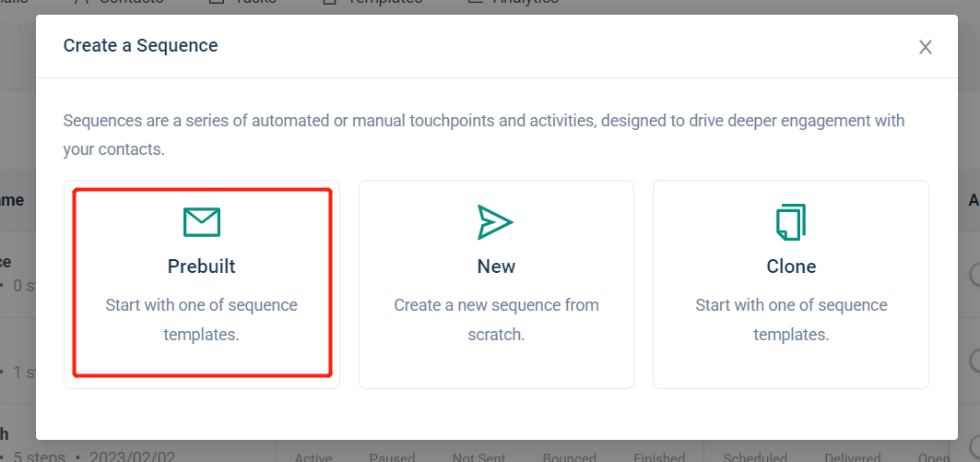The height and width of the screenshot is (462, 980).
Task: Click the 'Create a Sequence' dialog heading
Action: click(x=140, y=45)
